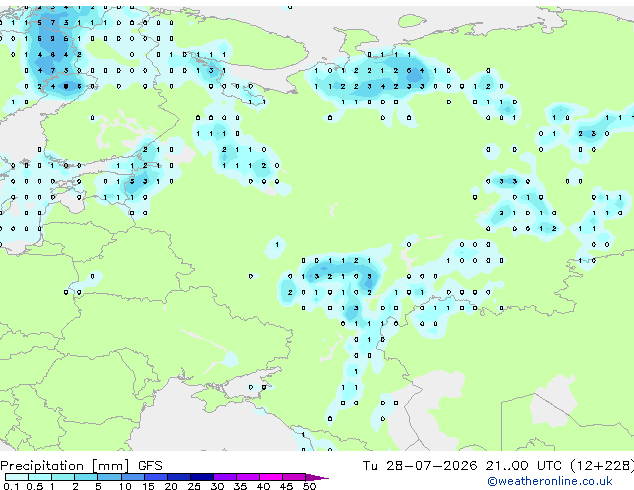Click the 35–40 mm legend color swatch
The height and width of the screenshot is (490, 634).
(248, 477)
